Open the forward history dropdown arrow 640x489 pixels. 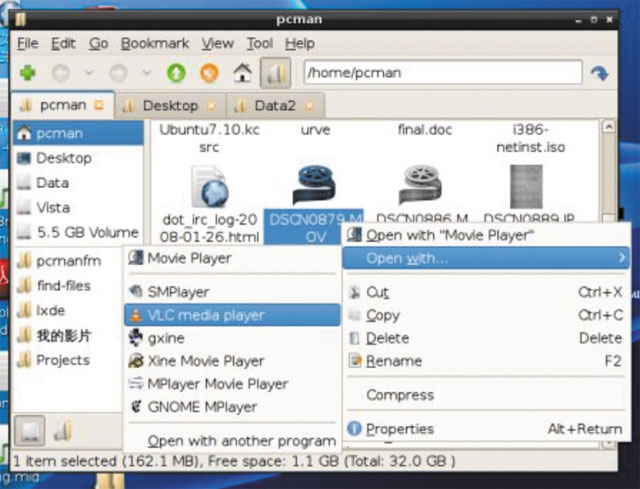(147, 73)
